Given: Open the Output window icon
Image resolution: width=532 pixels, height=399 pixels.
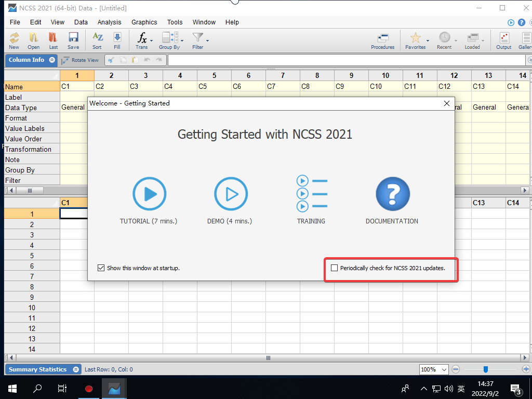Looking at the screenshot, I should click(504, 41).
